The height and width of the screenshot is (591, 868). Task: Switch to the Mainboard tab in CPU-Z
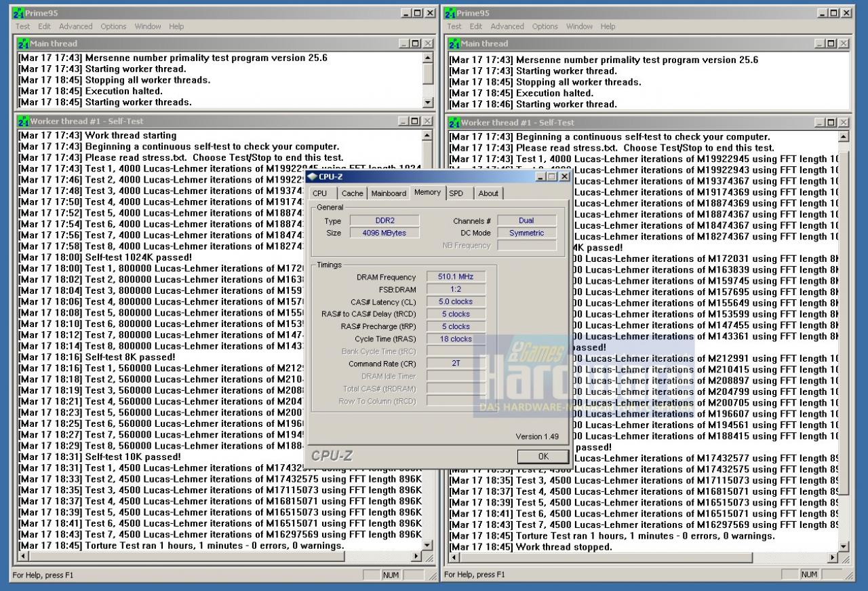coord(389,193)
